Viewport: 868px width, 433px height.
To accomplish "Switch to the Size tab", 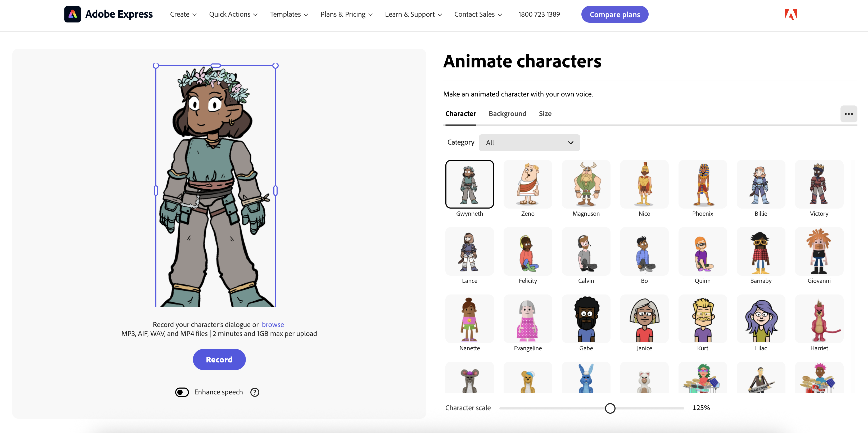I will click(x=545, y=114).
